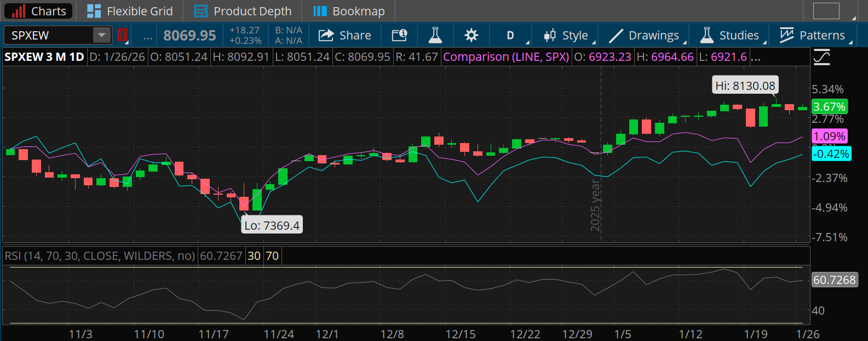The image size is (868, 341).
Task: Click the comparison H: 6964.66 value
Action: (665, 57)
